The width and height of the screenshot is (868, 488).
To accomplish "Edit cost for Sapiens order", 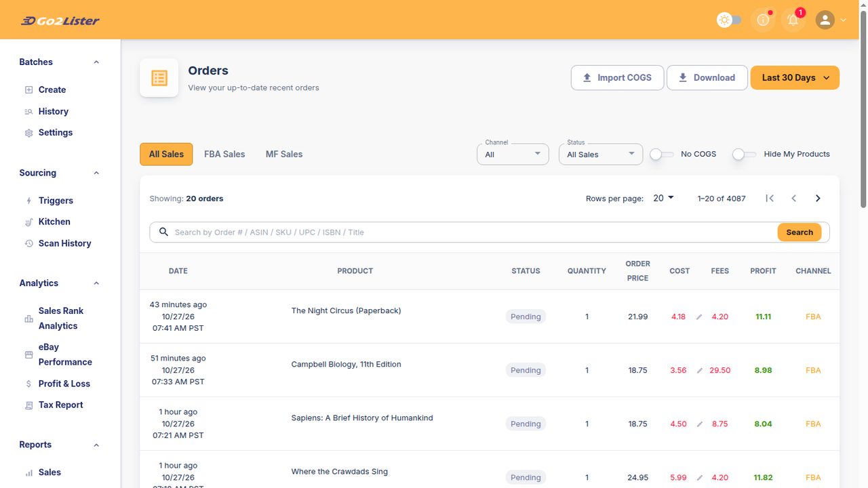I will (699, 424).
